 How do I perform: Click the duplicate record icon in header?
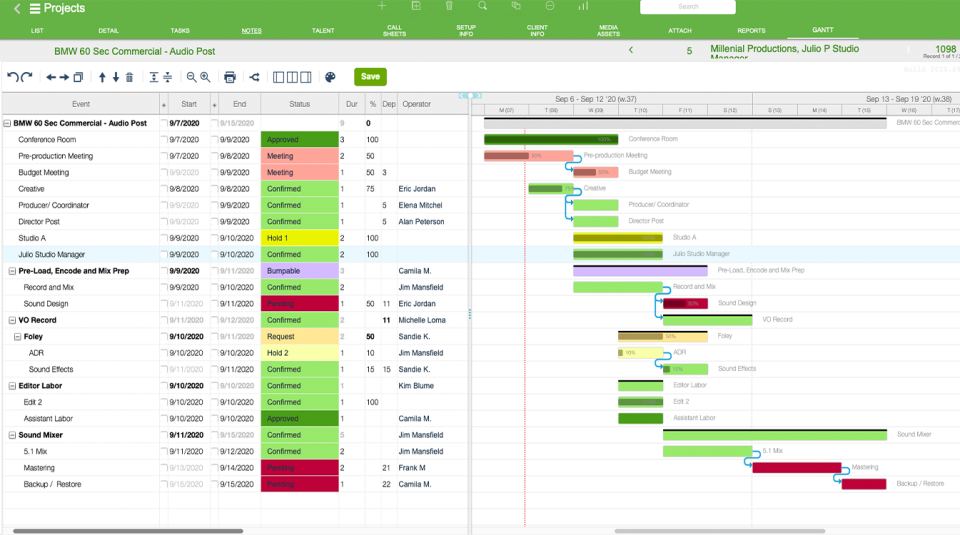[x=516, y=6]
